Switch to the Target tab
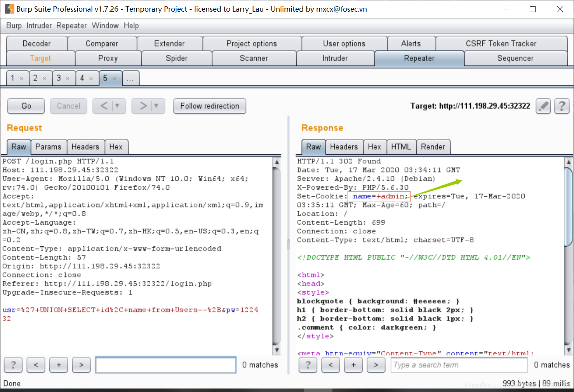 click(41, 58)
